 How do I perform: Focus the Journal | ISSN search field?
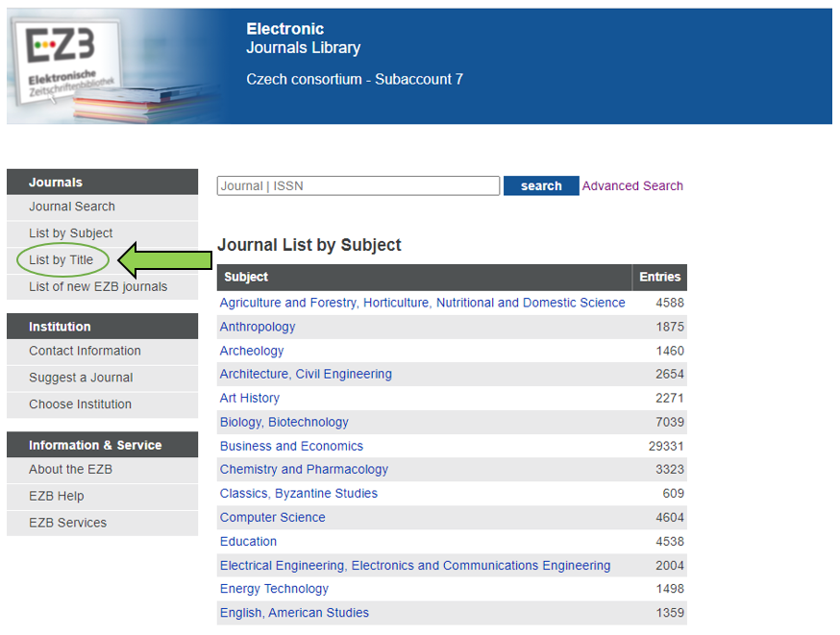point(358,185)
